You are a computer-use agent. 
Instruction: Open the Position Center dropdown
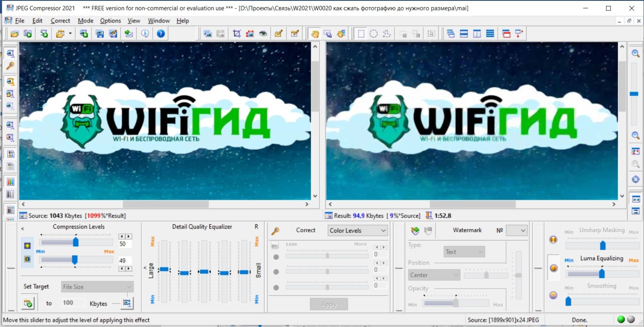(x=434, y=275)
